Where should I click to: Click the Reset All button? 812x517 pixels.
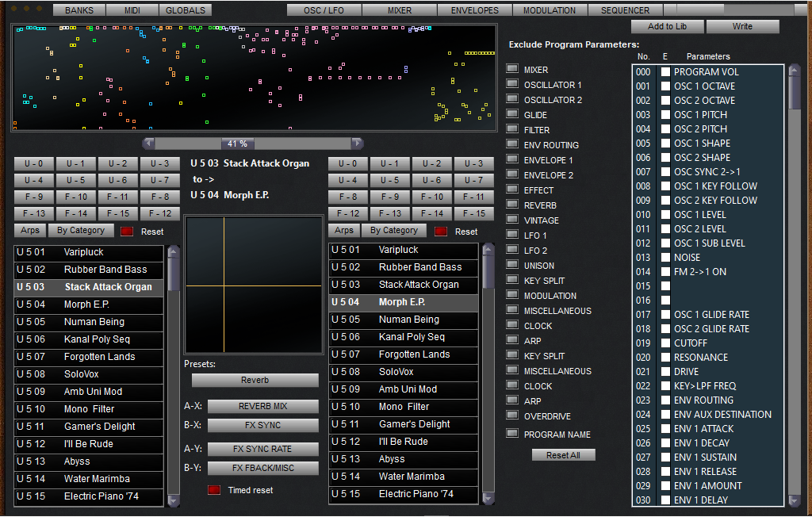tap(563, 455)
